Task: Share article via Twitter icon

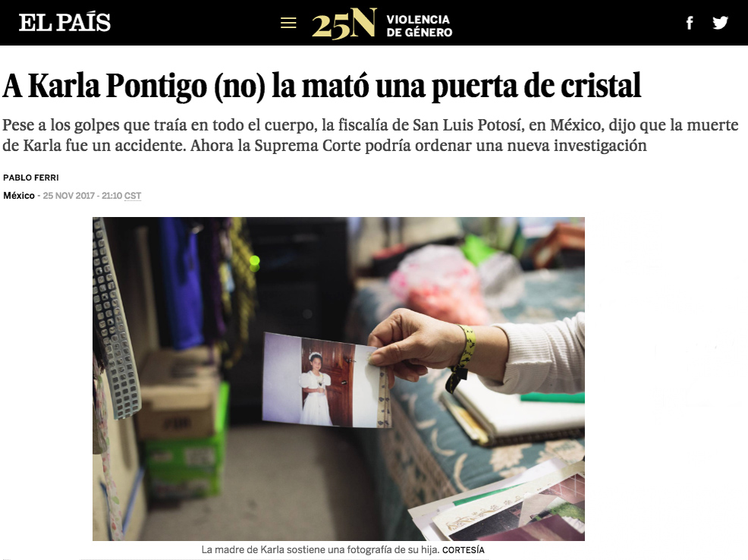Action: (721, 23)
